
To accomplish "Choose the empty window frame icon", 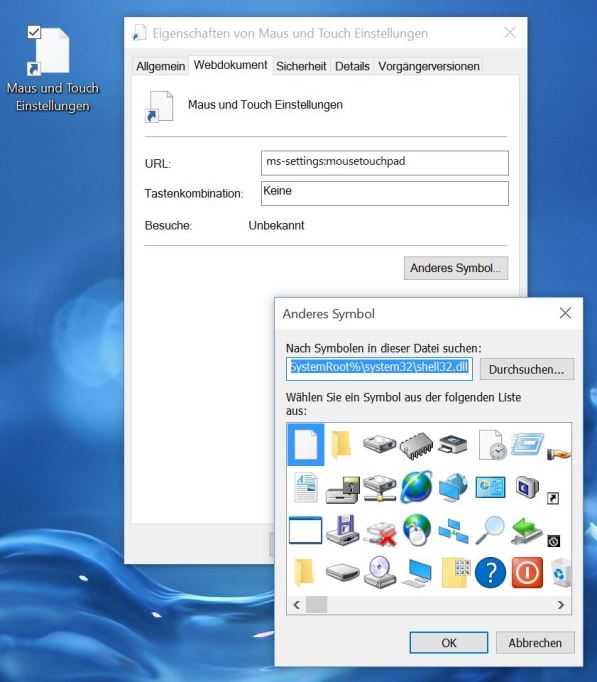I will tap(305, 530).
